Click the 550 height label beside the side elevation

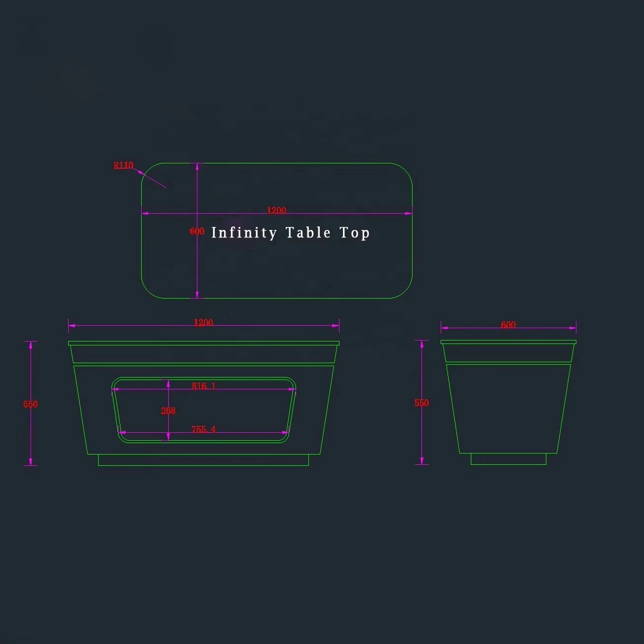click(x=422, y=403)
